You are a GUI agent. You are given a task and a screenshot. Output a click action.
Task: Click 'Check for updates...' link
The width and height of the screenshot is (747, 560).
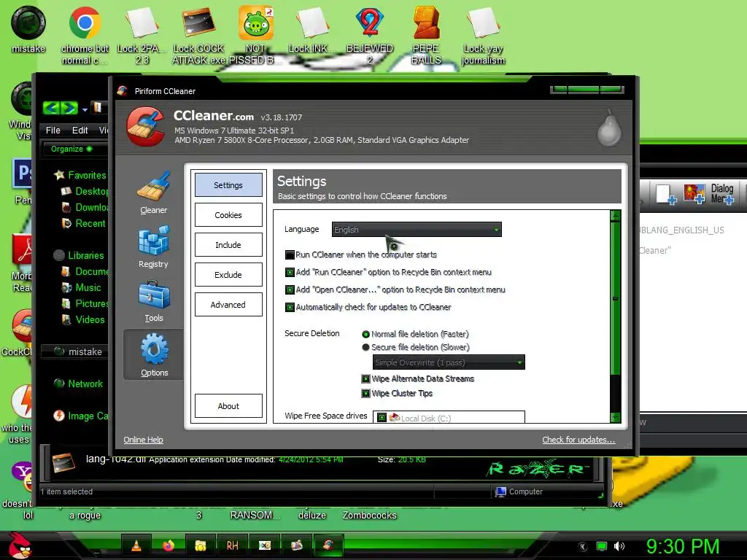(578, 440)
